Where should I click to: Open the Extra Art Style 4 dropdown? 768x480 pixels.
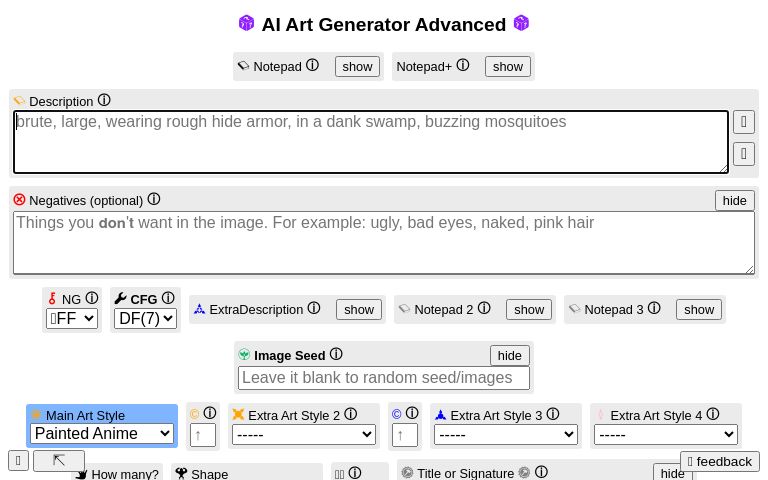pos(665,434)
